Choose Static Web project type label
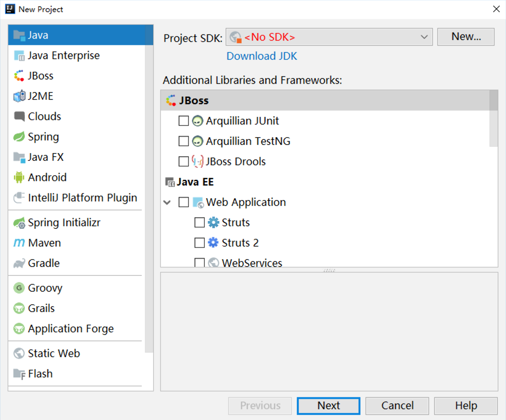Image resolution: width=506 pixels, height=420 pixels. (54, 353)
